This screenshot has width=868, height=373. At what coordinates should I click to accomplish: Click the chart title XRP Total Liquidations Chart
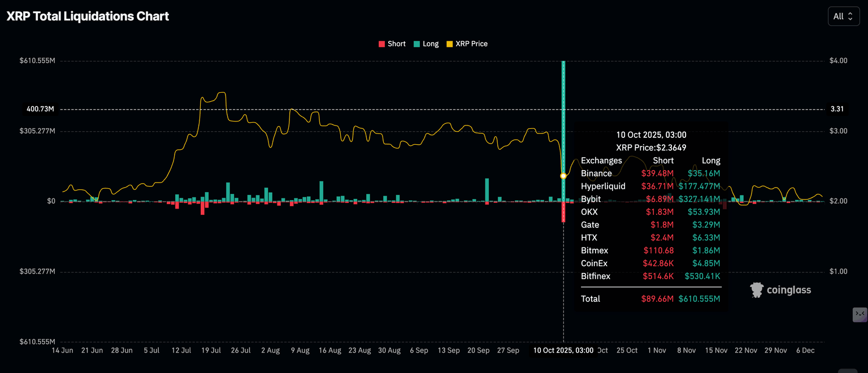click(x=88, y=16)
